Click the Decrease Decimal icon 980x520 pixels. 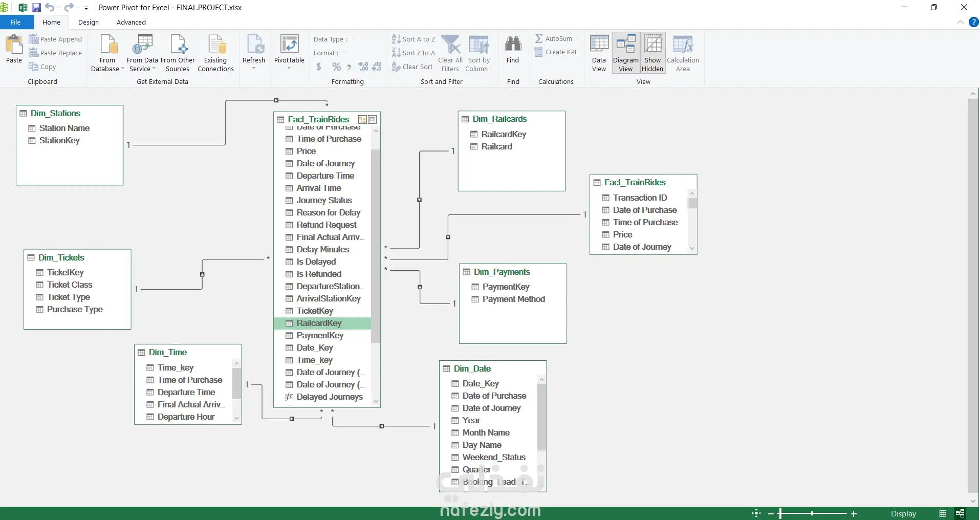377,67
